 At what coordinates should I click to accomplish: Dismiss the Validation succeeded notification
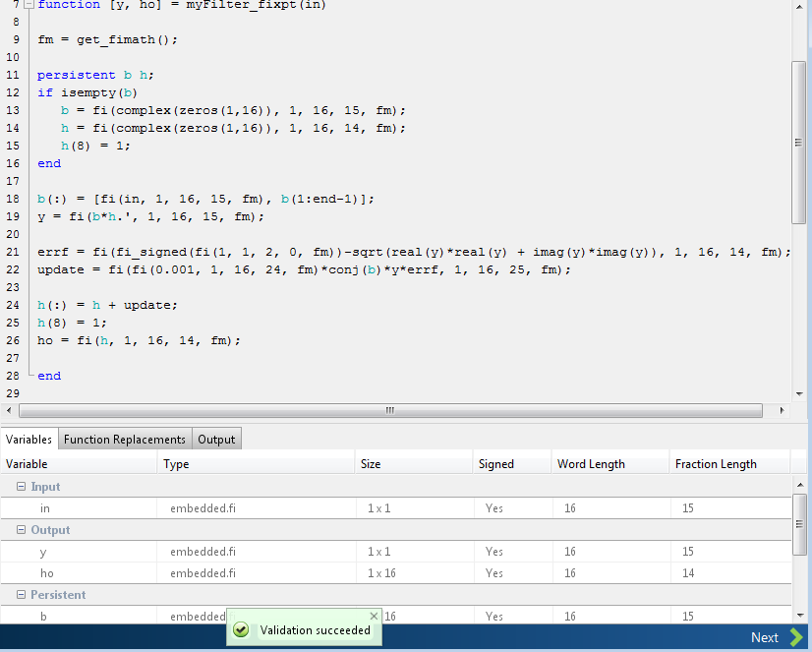pyautogui.click(x=374, y=616)
